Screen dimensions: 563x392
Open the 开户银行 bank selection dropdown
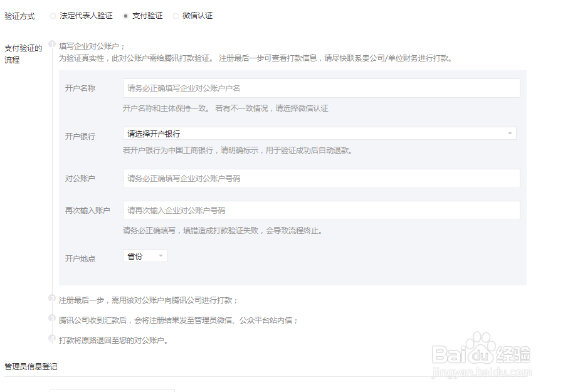tap(321, 133)
